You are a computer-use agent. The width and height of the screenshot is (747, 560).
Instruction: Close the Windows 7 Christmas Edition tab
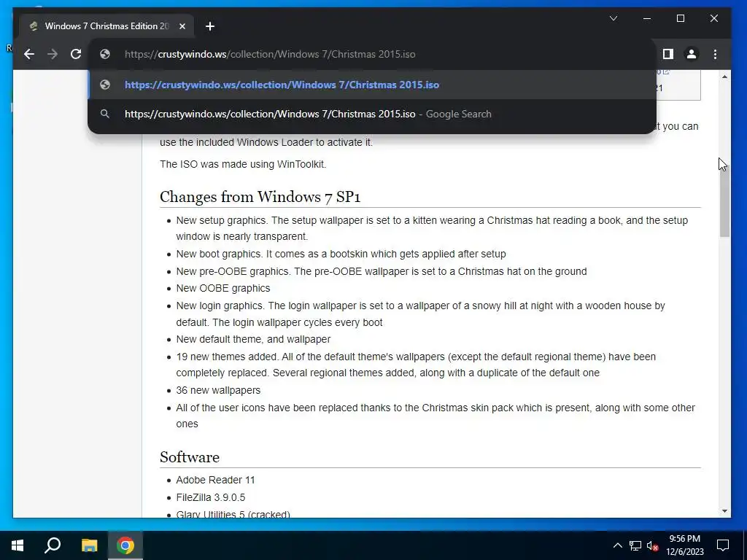(x=182, y=26)
